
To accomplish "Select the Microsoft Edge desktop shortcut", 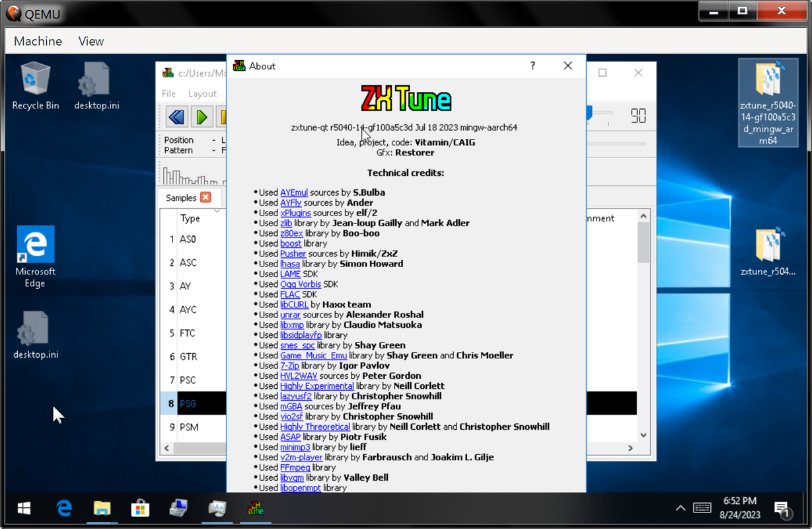I will (35, 257).
